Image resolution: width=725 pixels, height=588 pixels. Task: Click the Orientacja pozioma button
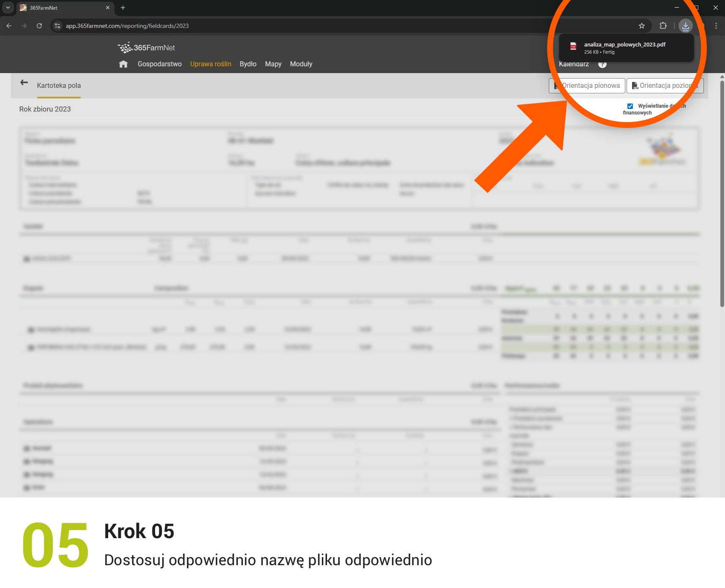(x=665, y=85)
